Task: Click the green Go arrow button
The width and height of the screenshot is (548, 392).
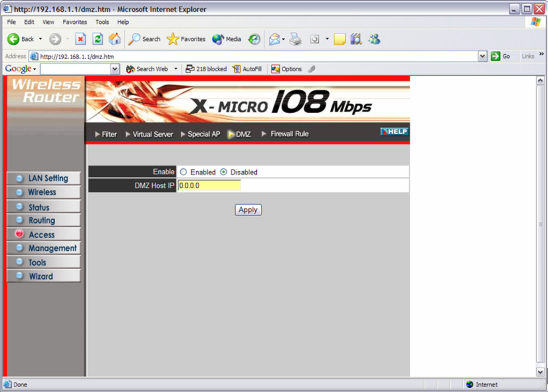Action: (495, 56)
